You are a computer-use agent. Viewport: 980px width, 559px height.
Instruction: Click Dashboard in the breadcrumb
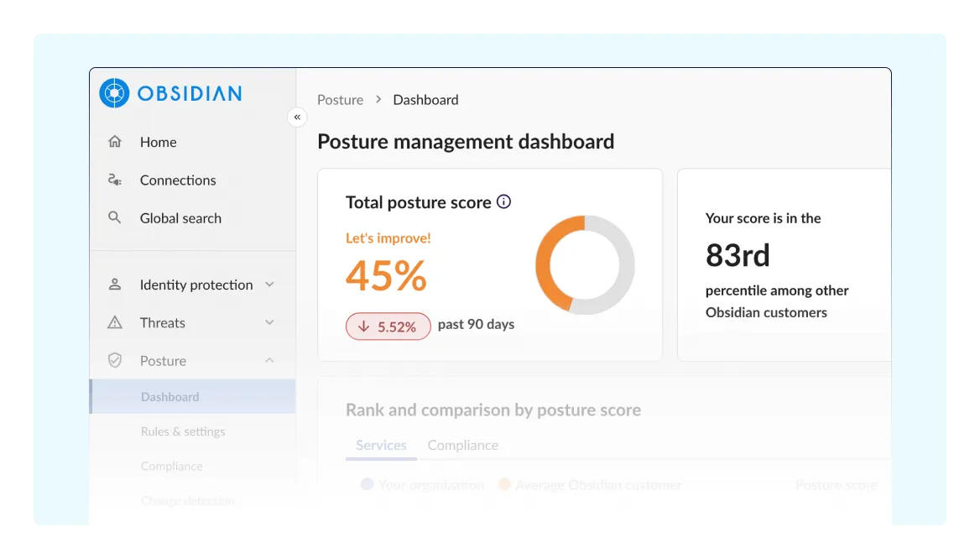425,99
